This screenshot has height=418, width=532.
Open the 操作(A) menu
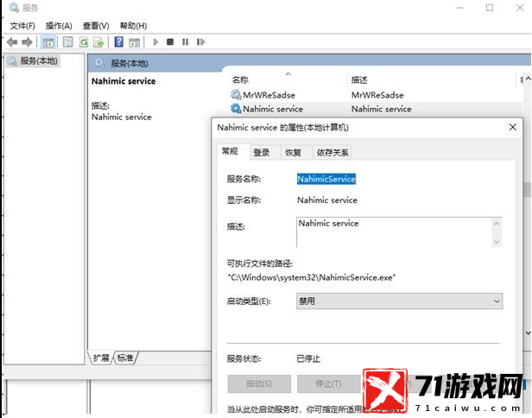pyautogui.click(x=59, y=26)
